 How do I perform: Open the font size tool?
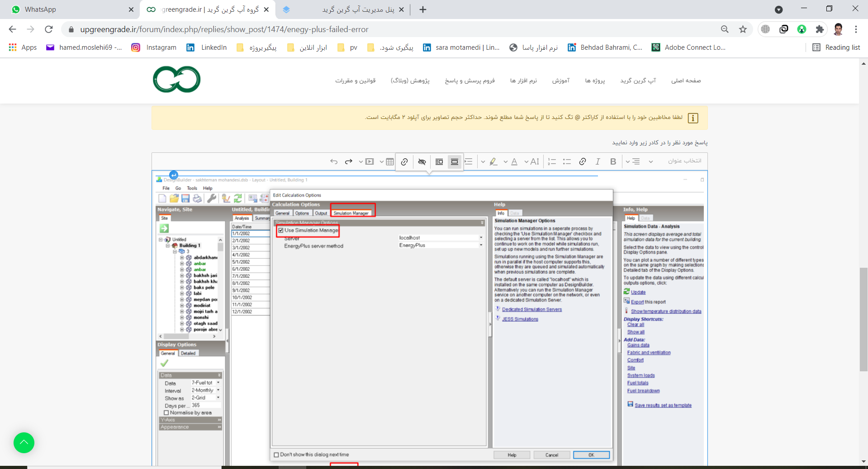tap(535, 161)
